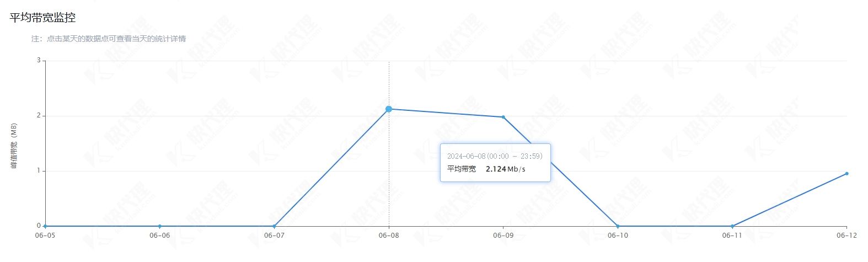Pick the 06-07 data point on the chart
This screenshot has width=868, height=262.
click(274, 226)
